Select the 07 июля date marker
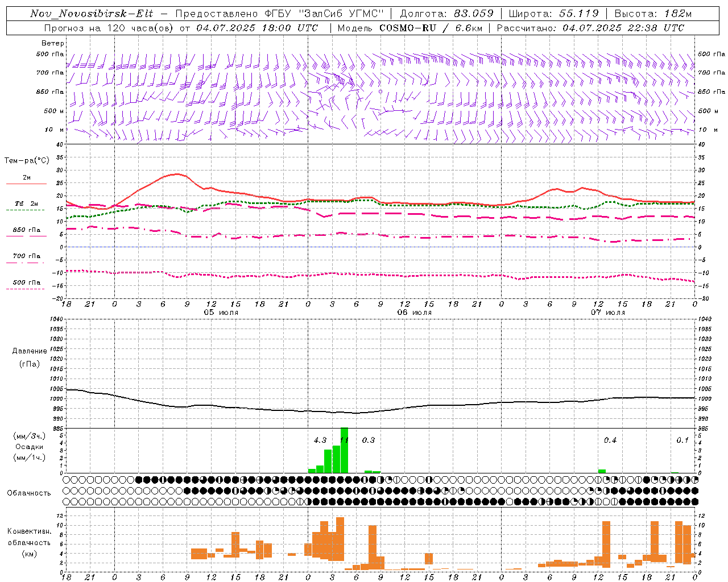This screenshot has height=582, width=728. coord(608,313)
